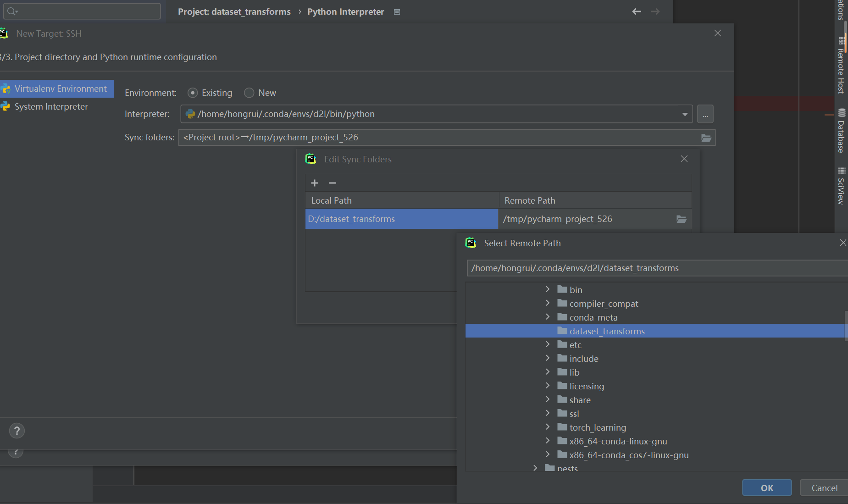Expand the lib folder
Viewport: 848px width, 504px height.
point(548,372)
